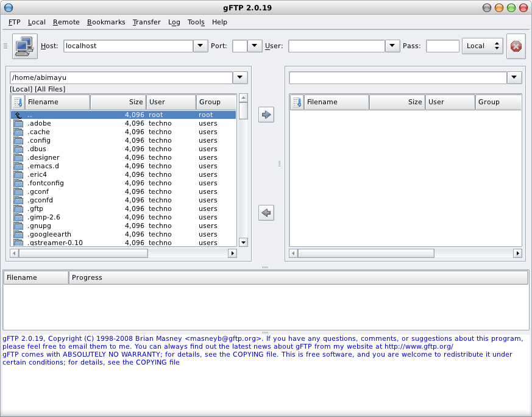
Task: Click the remote pane sort order icon
Action: pos(297,102)
